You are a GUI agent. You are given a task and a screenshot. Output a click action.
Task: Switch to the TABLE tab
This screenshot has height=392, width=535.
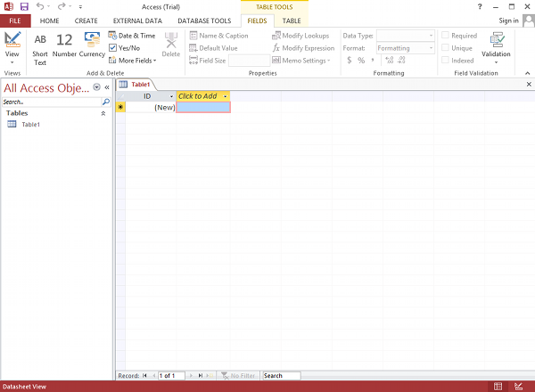pos(292,20)
